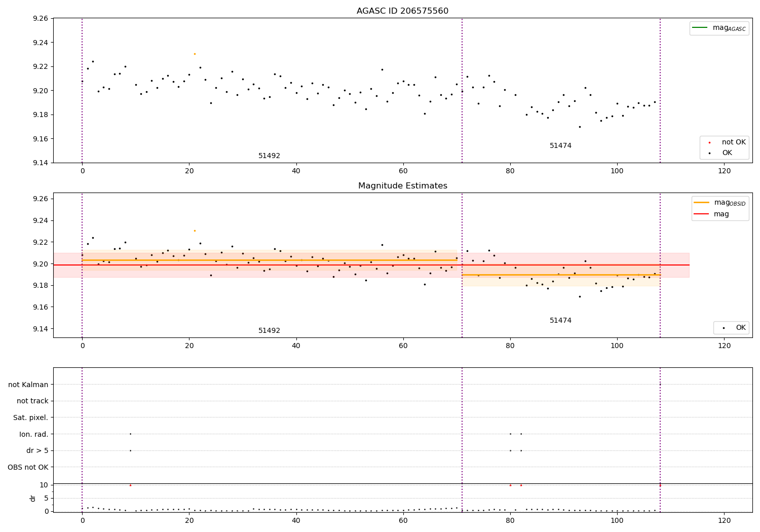
Task: Click the orange line swatch in middle legend
Action: tap(701, 203)
